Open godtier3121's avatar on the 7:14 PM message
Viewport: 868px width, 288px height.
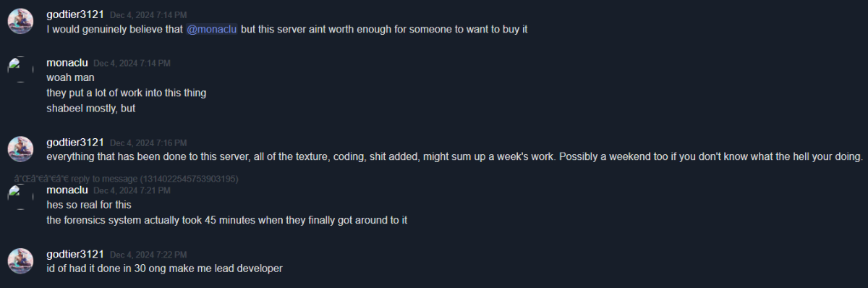coord(20,22)
